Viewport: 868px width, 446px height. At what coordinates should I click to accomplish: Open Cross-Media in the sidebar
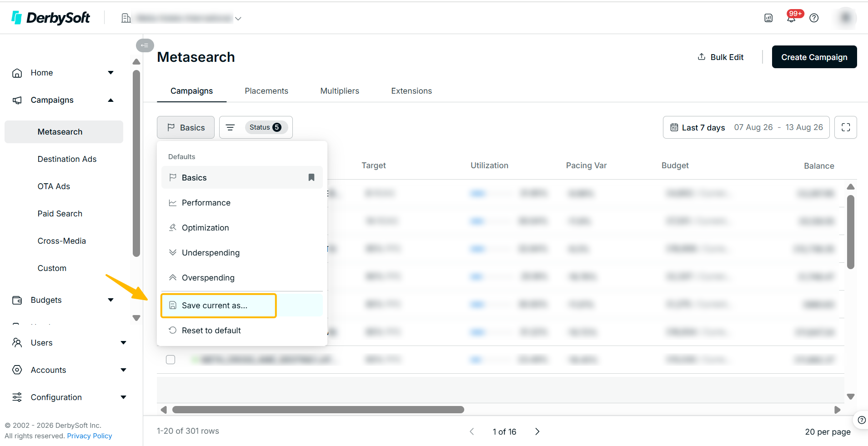click(x=62, y=241)
